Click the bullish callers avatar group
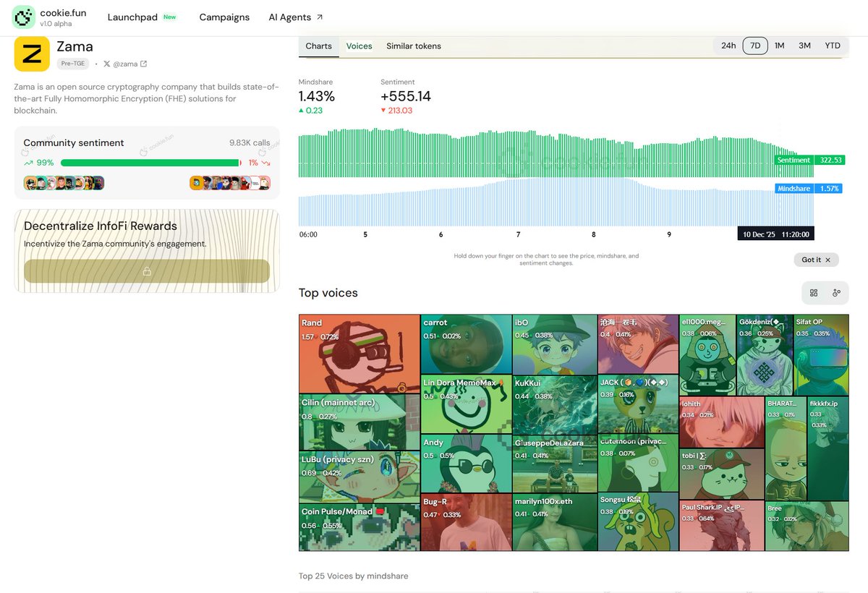 [x=64, y=183]
